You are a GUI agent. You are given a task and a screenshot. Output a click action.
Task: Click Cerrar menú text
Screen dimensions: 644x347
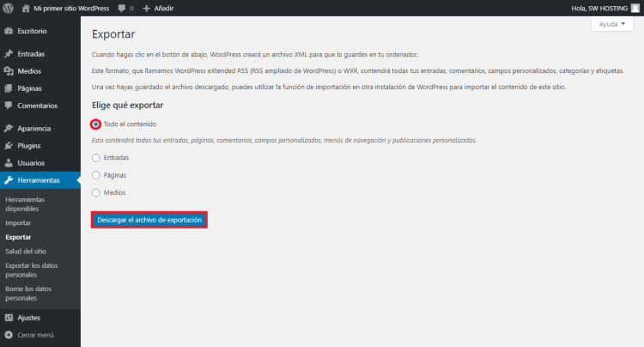pos(36,335)
